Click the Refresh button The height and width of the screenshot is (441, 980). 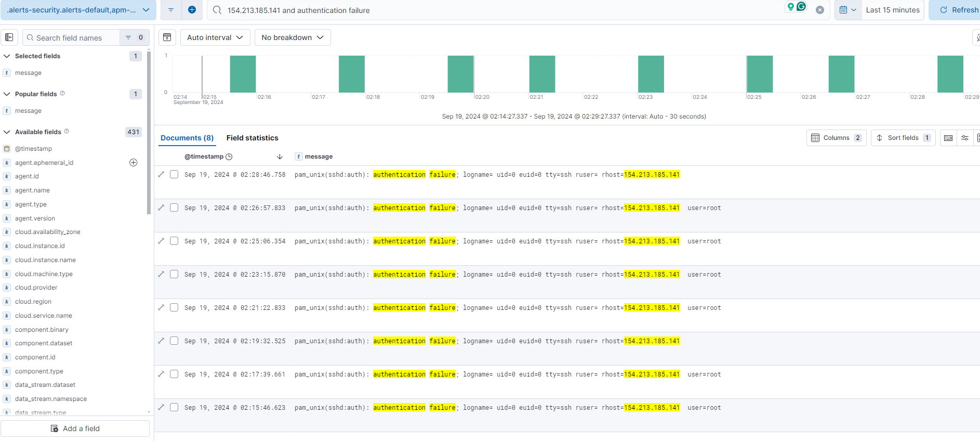956,10
